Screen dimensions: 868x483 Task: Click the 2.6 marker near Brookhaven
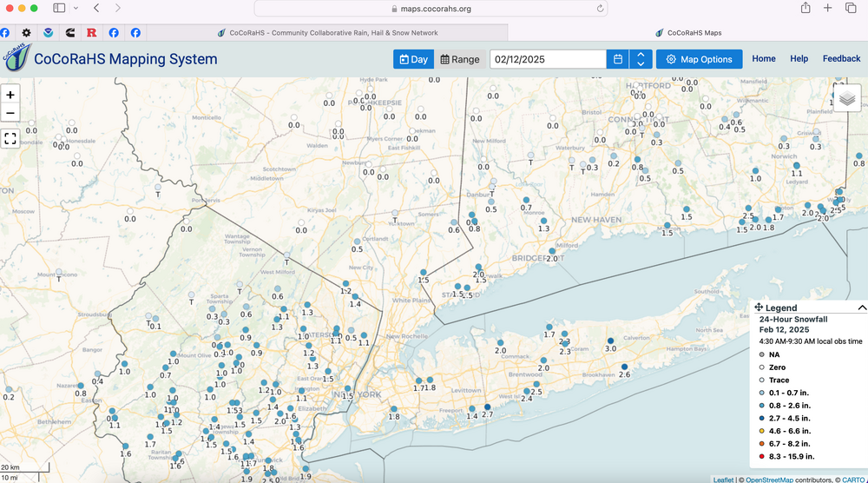(x=624, y=367)
